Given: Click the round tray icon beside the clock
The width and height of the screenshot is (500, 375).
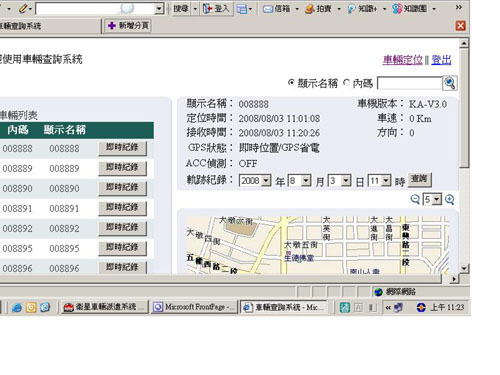Looking at the screenshot, I should click(421, 307).
